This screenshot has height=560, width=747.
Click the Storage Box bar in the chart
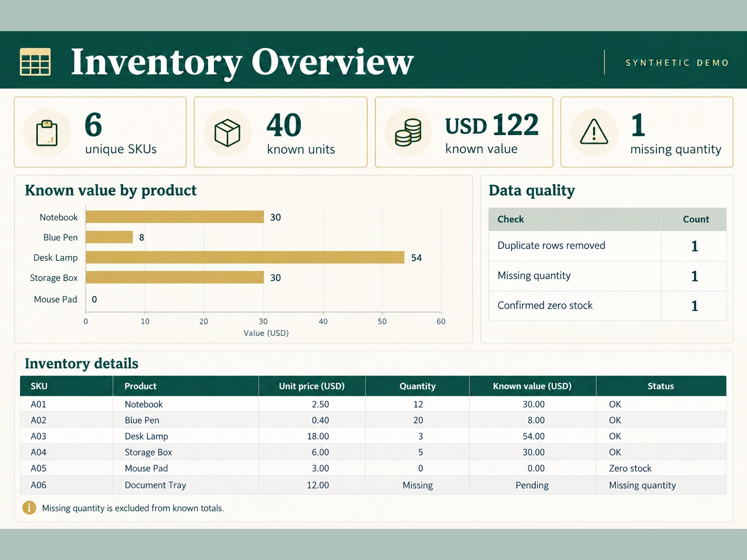pyautogui.click(x=175, y=277)
